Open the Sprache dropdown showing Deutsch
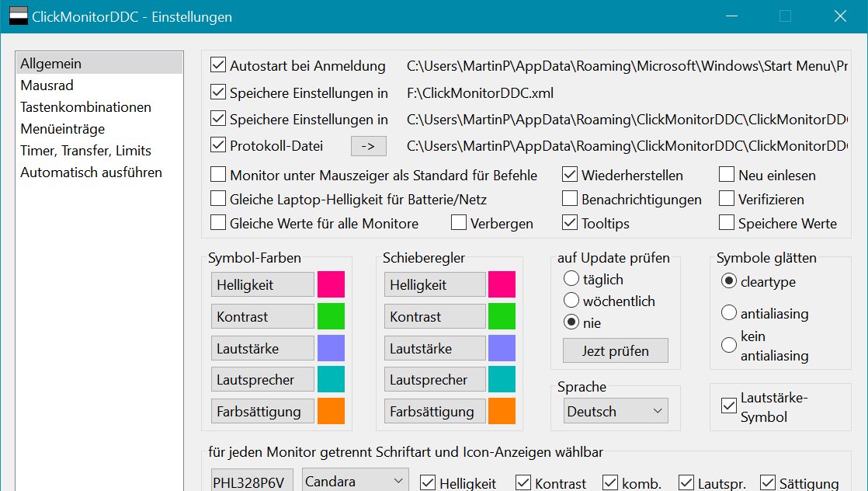 click(614, 411)
